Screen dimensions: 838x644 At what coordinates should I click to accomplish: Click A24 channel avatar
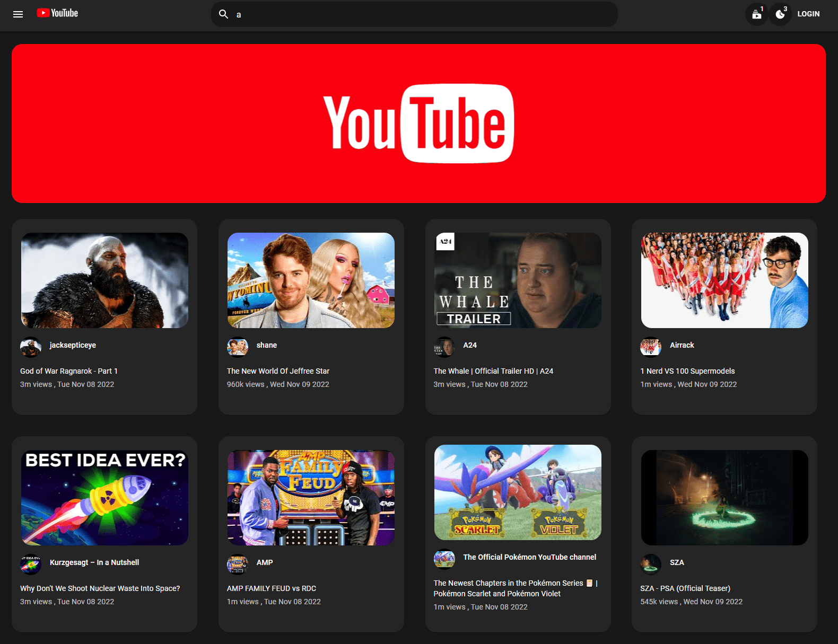(x=444, y=347)
